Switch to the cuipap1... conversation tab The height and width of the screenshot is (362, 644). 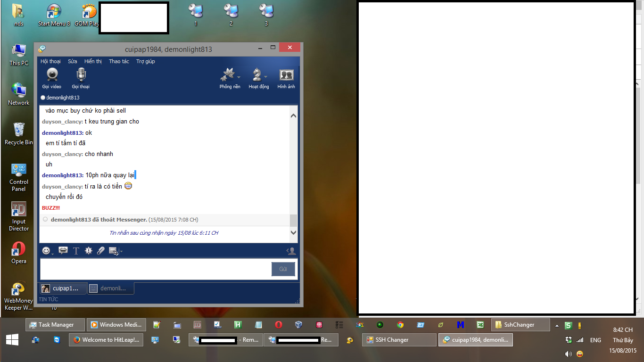pos(64,288)
